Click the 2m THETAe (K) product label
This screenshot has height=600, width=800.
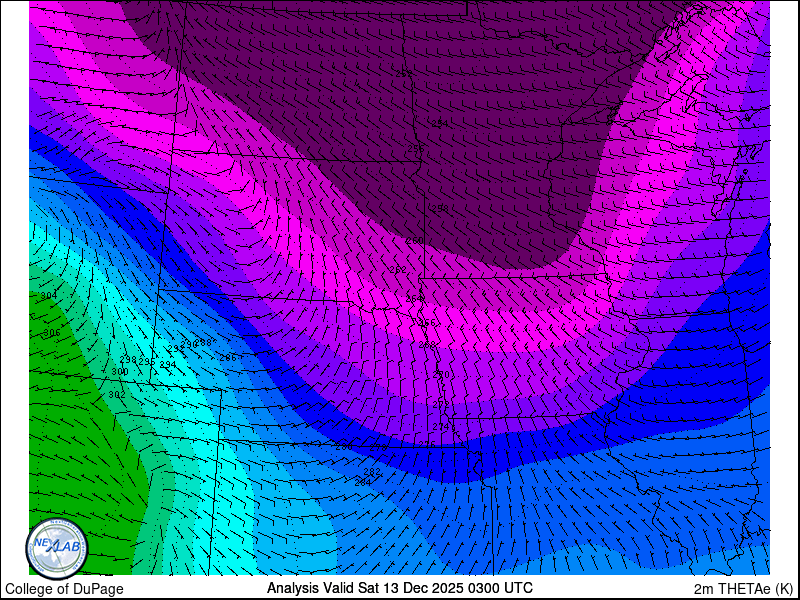[x=743, y=589]
